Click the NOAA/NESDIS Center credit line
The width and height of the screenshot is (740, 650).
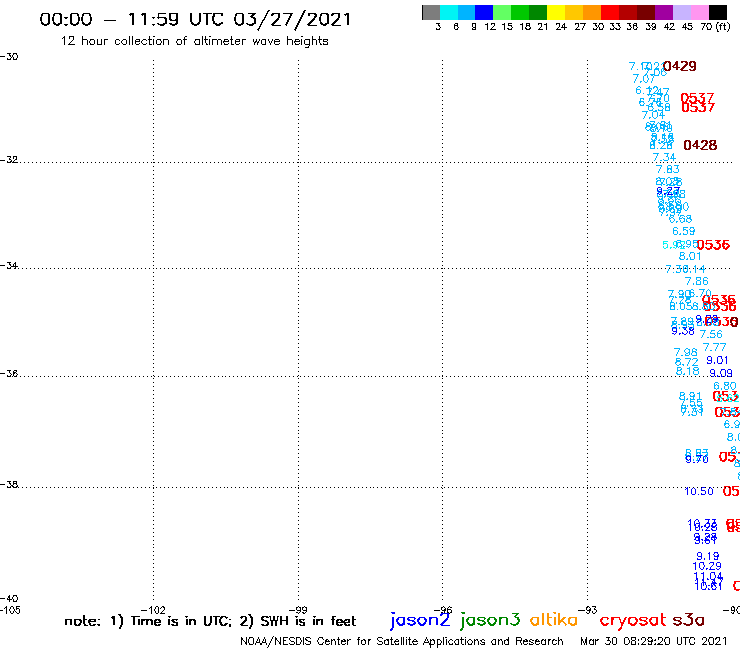coord(402,641)
